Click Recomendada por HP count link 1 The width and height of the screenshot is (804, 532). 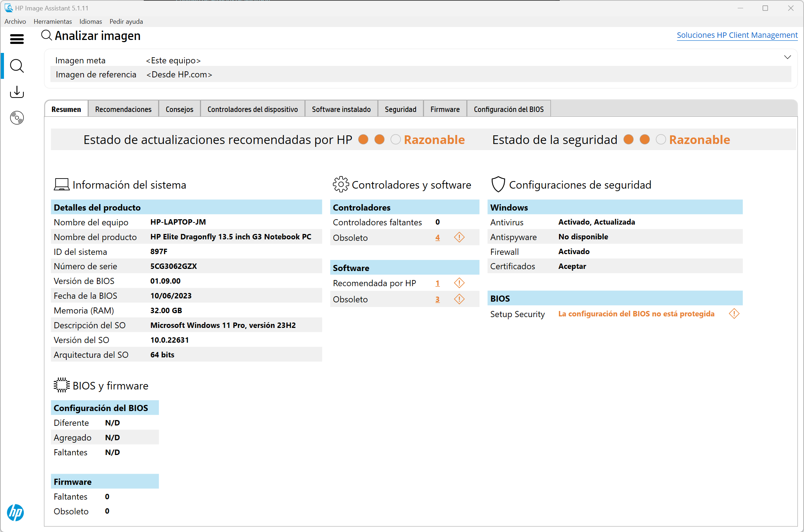[437, 283]
